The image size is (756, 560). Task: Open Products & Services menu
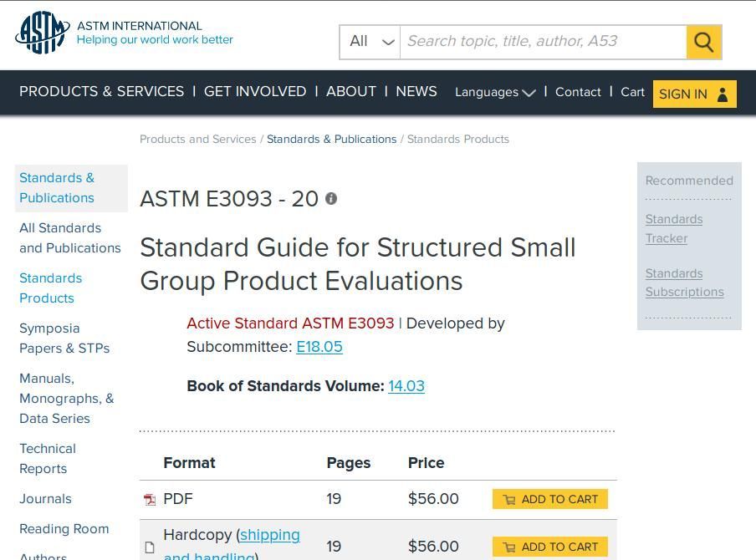coord(102,92)
